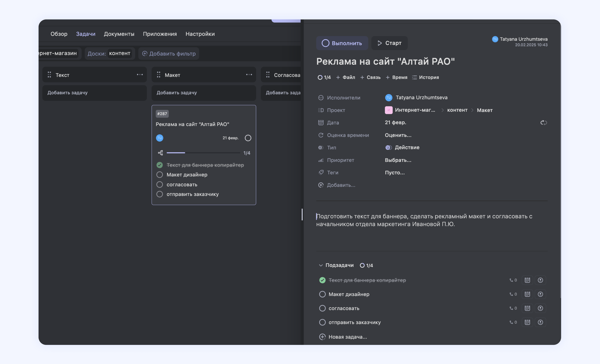This screenshot has height=364, width=600.
Task: Mark согласовать complete on the board card
Action: (x=159, y=184)
